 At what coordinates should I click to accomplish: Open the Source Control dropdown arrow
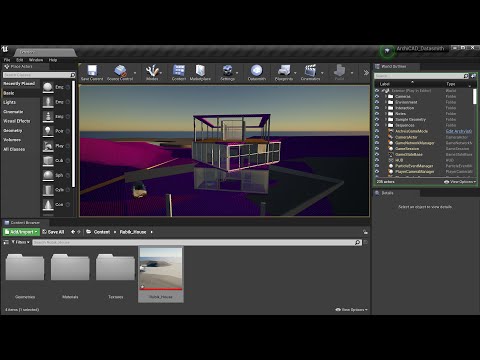click(x=135, y=73)
